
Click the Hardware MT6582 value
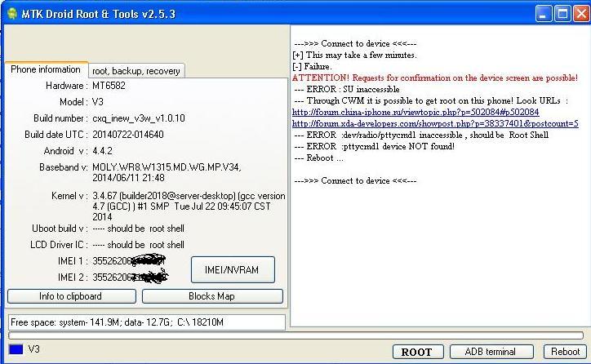click(x=109, y=86)
